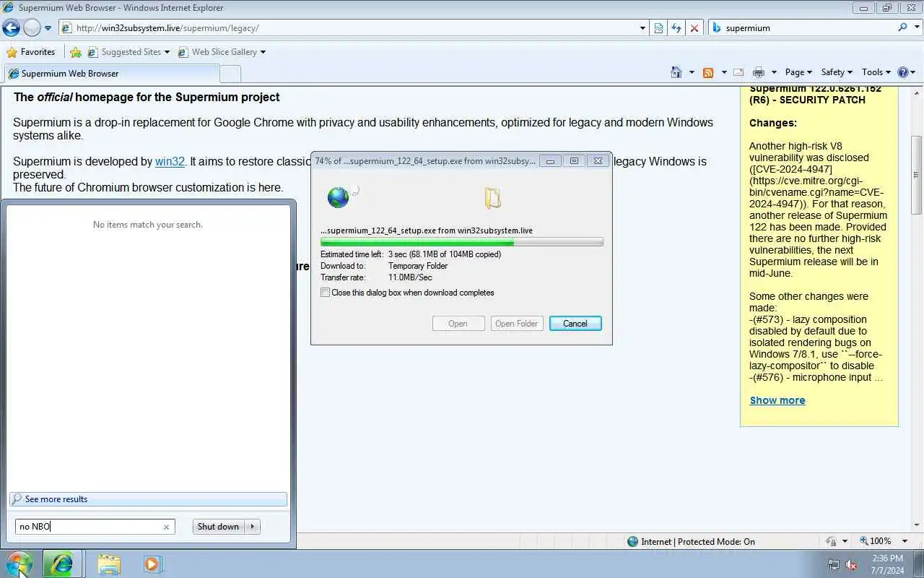Click the Windows Start orb
Image resolution: width=924 pixels, height=578 pixels.
(x=19, y=564)
